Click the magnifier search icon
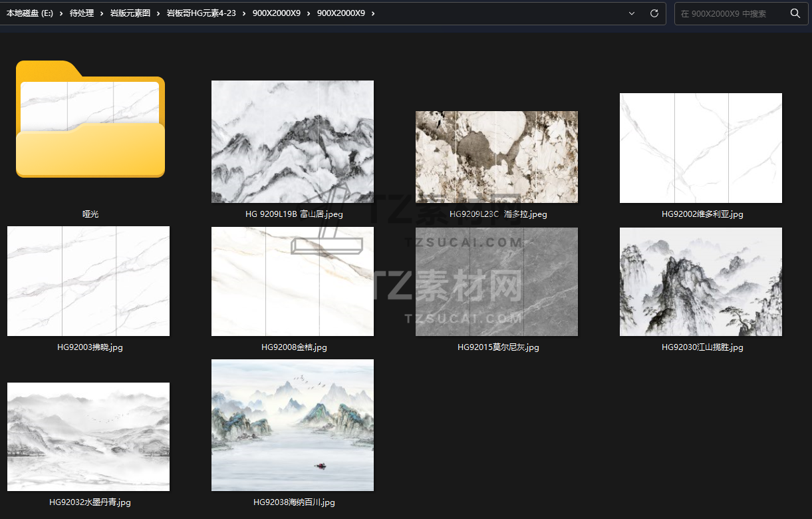 point(795,13)
